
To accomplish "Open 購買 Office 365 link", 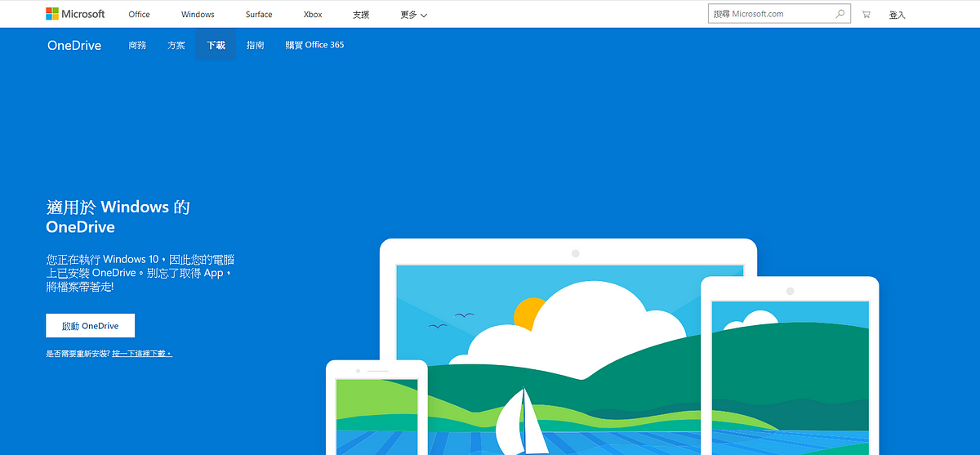I will [314, 45].
